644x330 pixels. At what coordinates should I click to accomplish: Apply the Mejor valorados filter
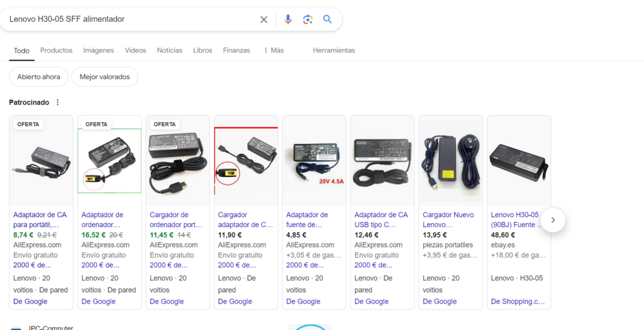(x=105, y=77)
